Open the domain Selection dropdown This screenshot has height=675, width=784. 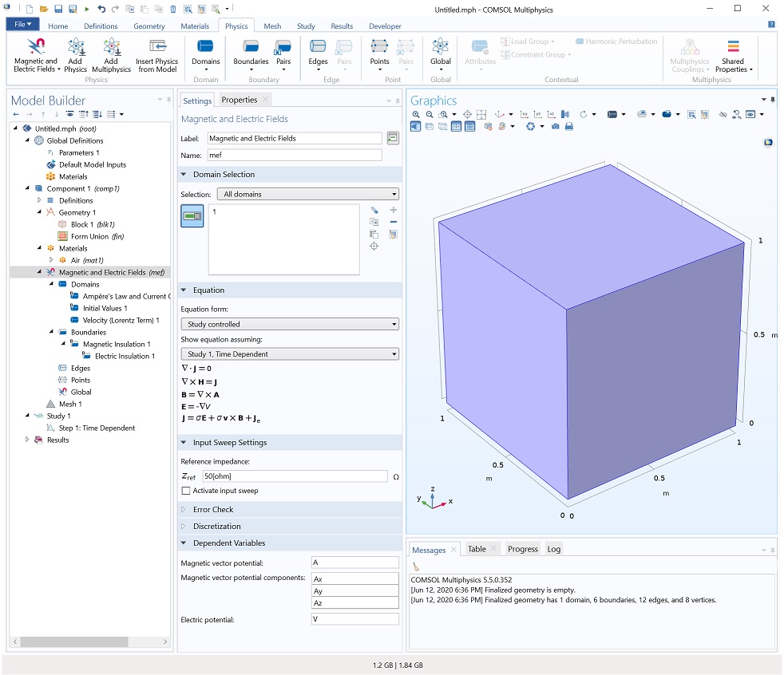pyautogui.click(x=307, y=194)
